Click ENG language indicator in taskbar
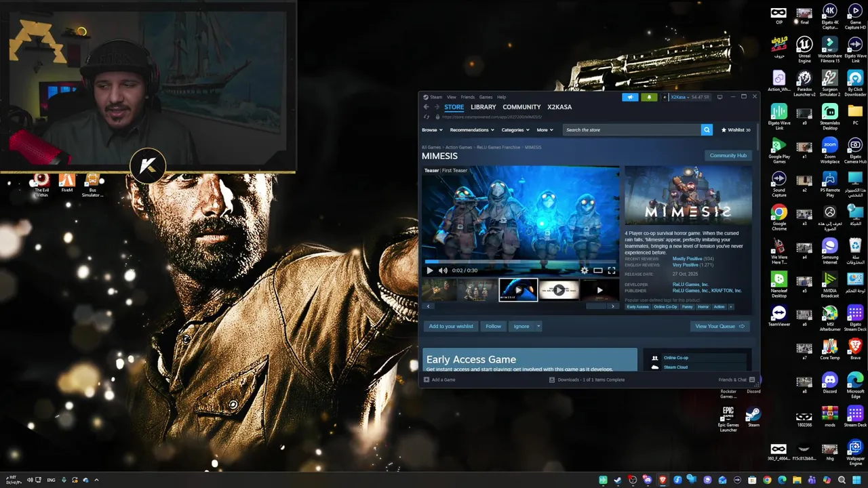The height and width of the screenshot is (488, 868). [51, 480]
